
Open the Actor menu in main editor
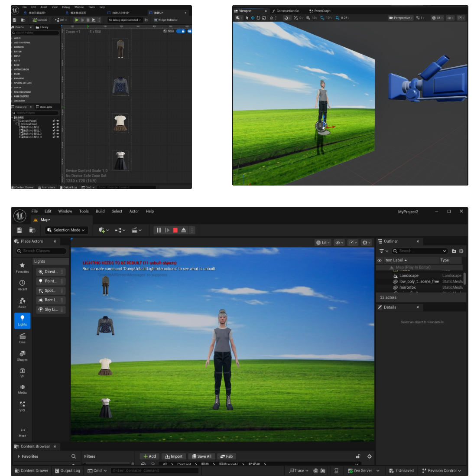[134, 211]
